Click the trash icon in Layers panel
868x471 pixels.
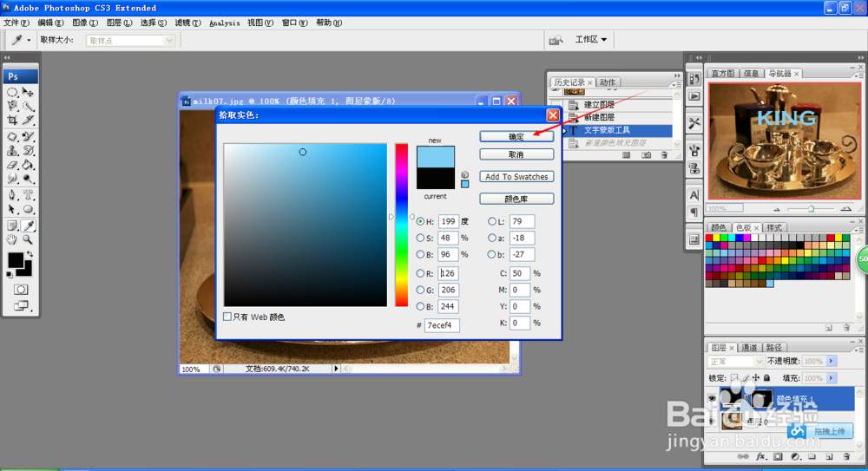[846, 456]
